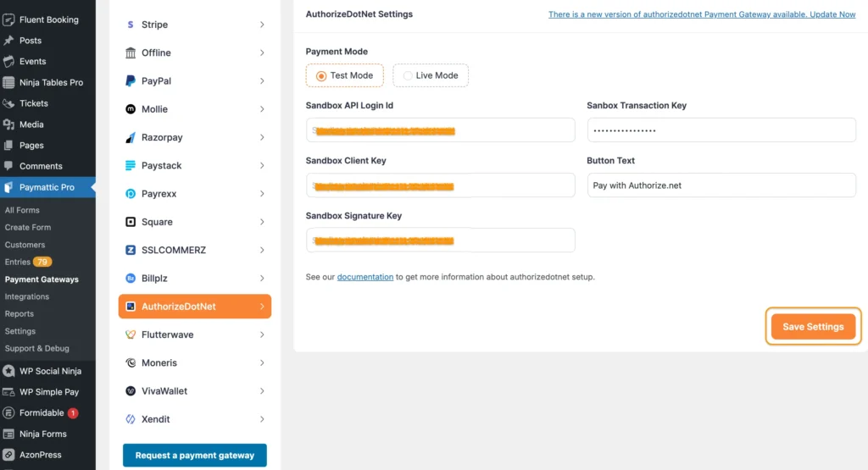This screenshot has width=868, height=470.
Task: Open All Forms submenu item
Action: 22,210
